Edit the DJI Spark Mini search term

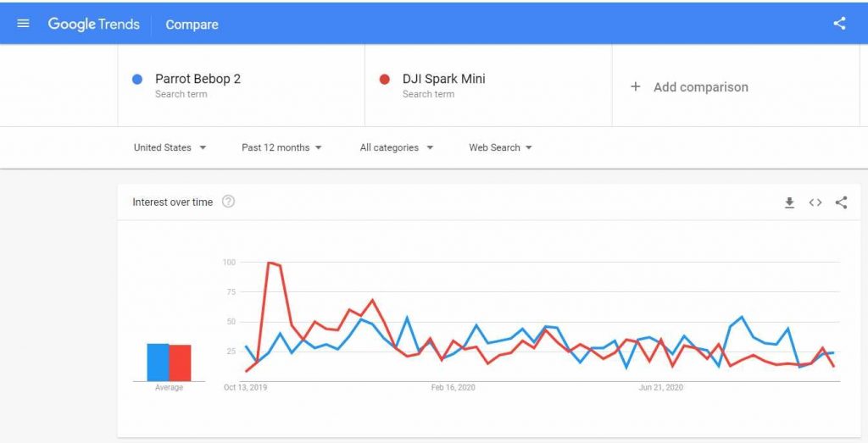(443, 79)
